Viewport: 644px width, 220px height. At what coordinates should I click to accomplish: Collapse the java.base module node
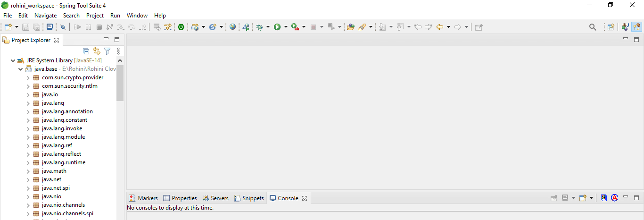pos(20,69)
